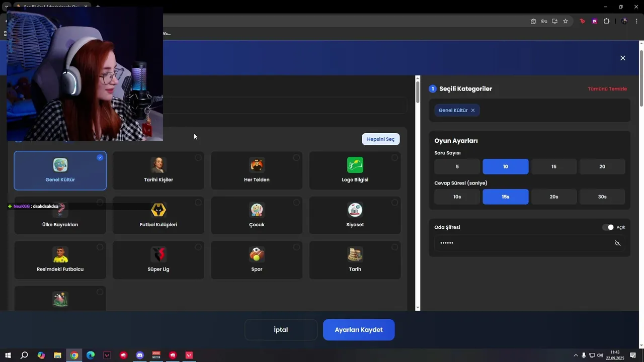Screen dimensions: 644x362
Task: Click the Genel Kültür globe icon
Action: [x=60, y=165]
